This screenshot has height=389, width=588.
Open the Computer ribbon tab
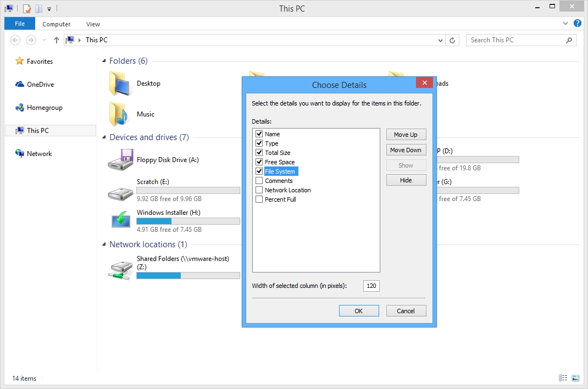point(56,24)
